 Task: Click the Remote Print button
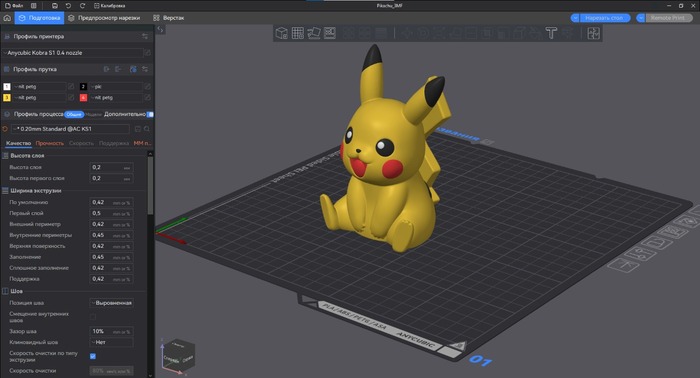point(668,18)
